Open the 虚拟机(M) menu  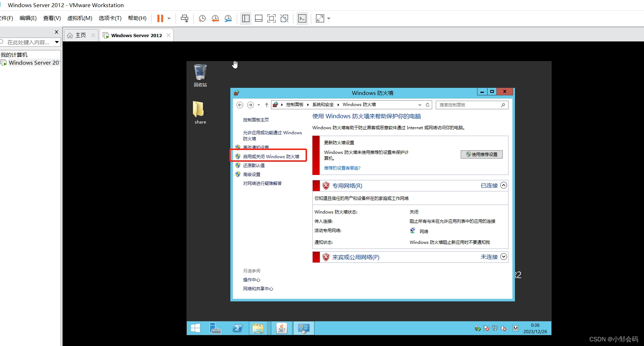80,18
